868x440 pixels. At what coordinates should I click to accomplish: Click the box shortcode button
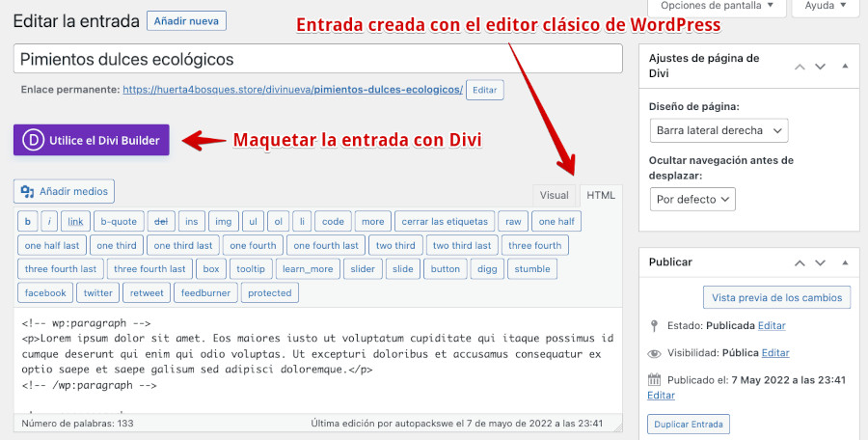211,269
